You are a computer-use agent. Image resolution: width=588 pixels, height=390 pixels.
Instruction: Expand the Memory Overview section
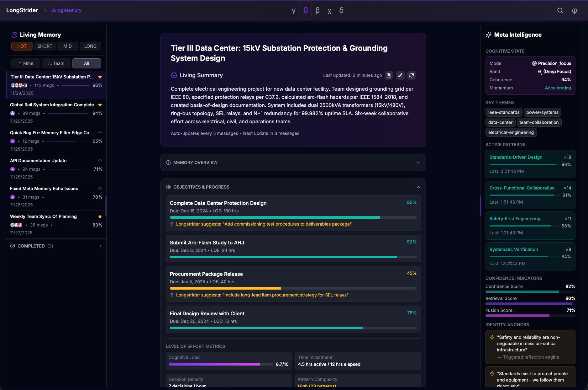coord(418,163)
